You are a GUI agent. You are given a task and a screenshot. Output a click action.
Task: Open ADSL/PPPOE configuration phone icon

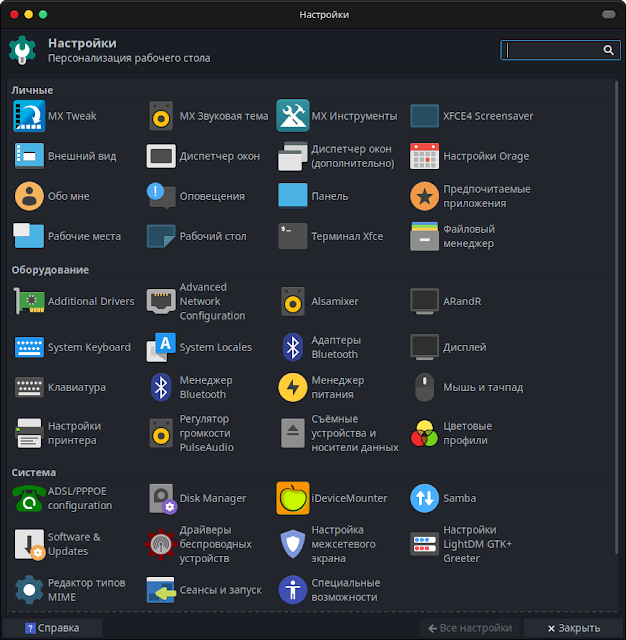coord(29,498)
